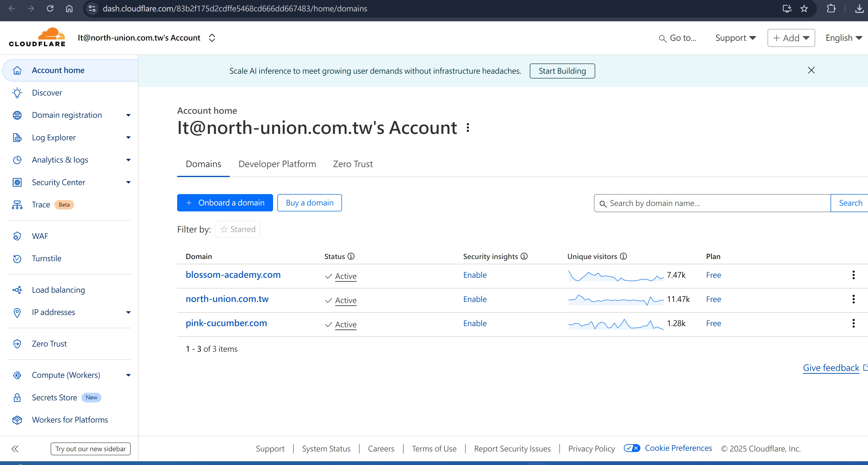Click the Cloudflare logo

coord(37,37)
